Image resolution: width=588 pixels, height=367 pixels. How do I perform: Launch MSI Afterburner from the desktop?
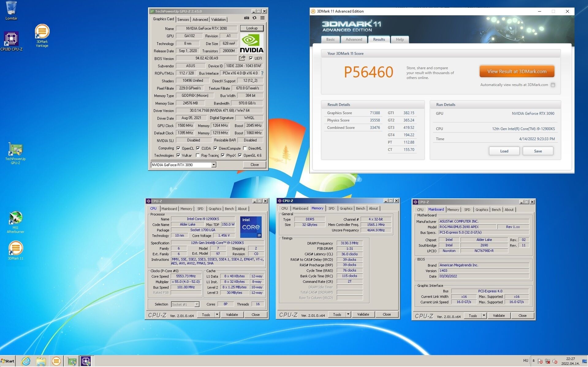(15, 222)
